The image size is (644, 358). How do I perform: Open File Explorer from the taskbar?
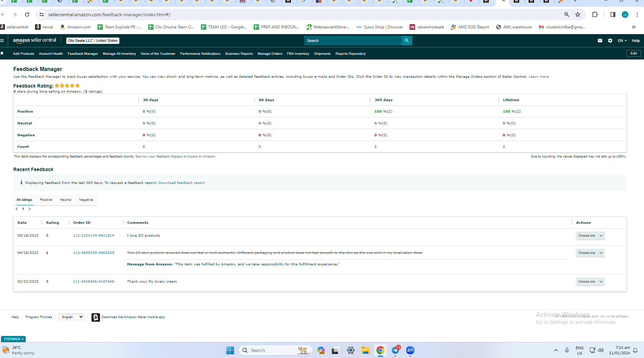[365, 350]
